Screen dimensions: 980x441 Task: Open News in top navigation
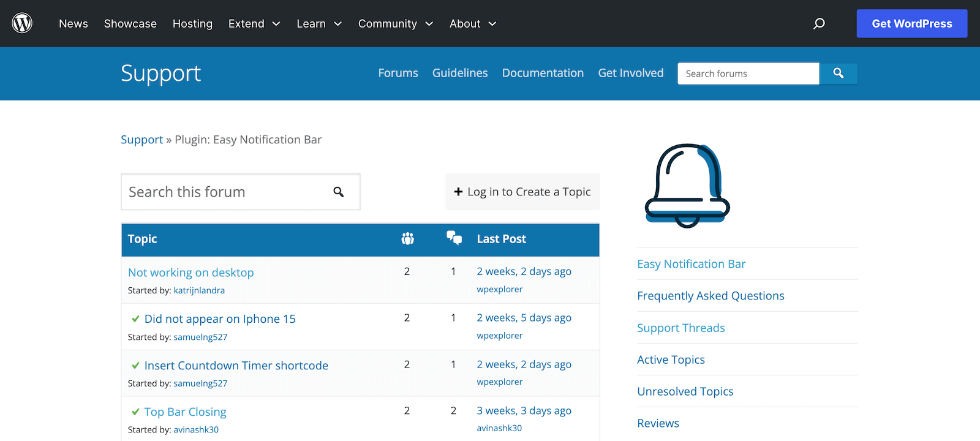pos(73,23)
